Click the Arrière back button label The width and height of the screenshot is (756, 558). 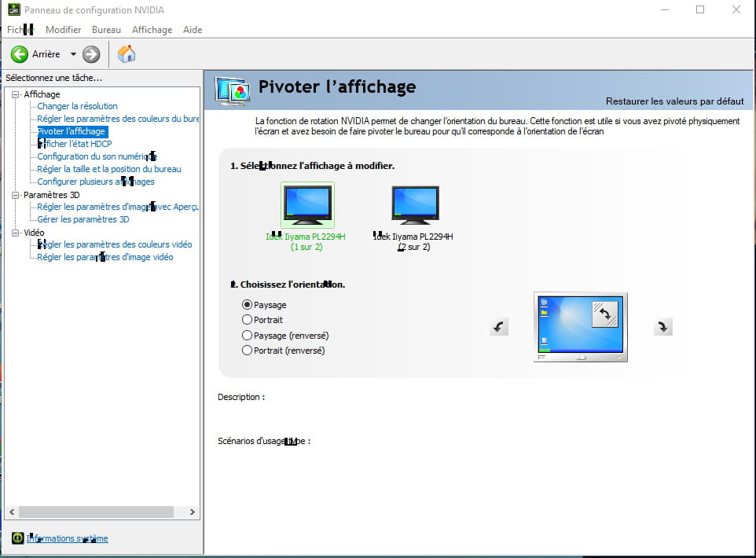coord(46,54)
